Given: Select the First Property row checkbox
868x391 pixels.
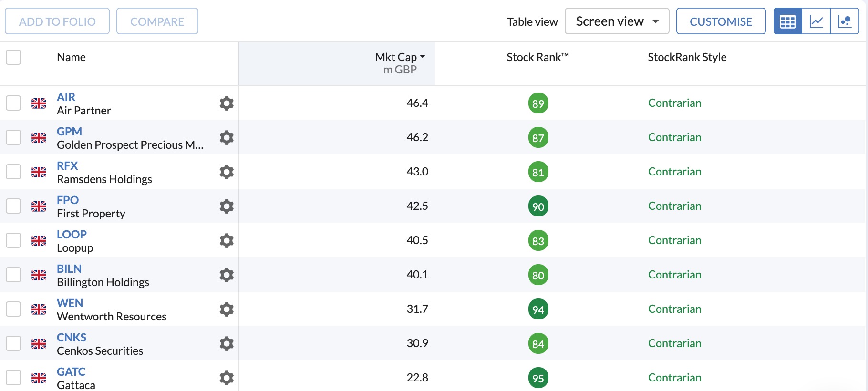Looking at the screenshot, I should tap(13, 206).
